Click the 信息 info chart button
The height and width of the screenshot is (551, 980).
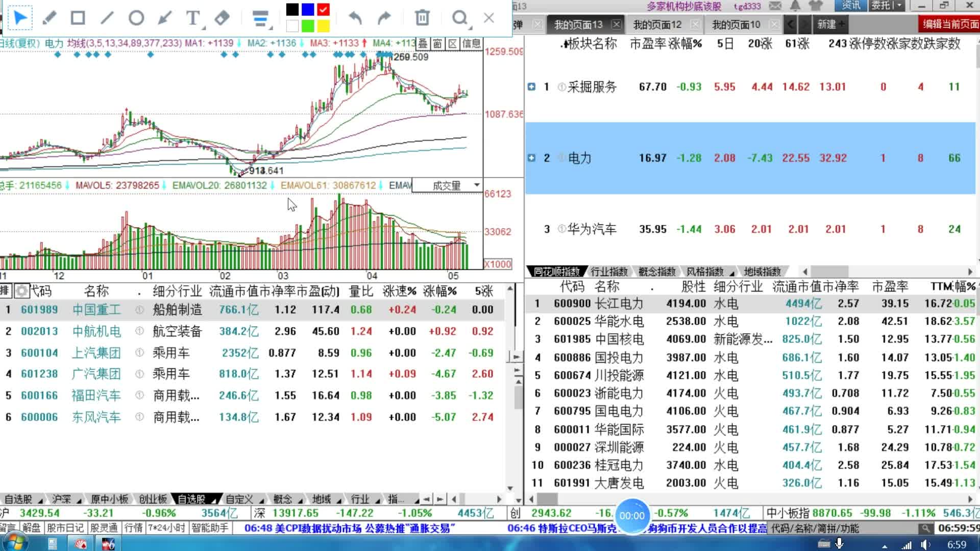[471, 44]
